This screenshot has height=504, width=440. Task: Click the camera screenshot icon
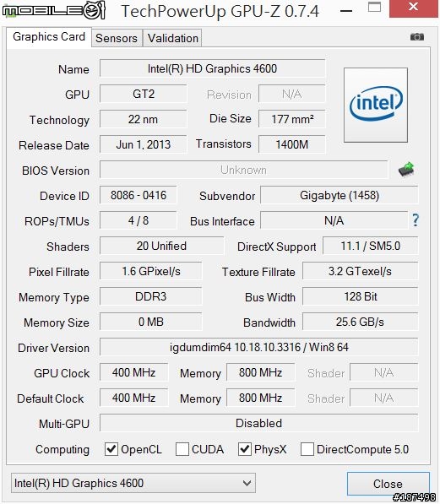tap(417, 37)
